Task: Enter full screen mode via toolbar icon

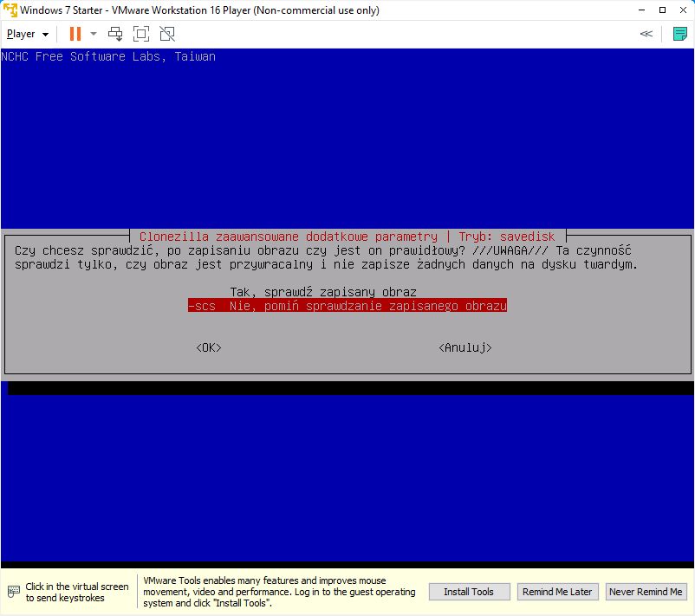Action: 141,34
